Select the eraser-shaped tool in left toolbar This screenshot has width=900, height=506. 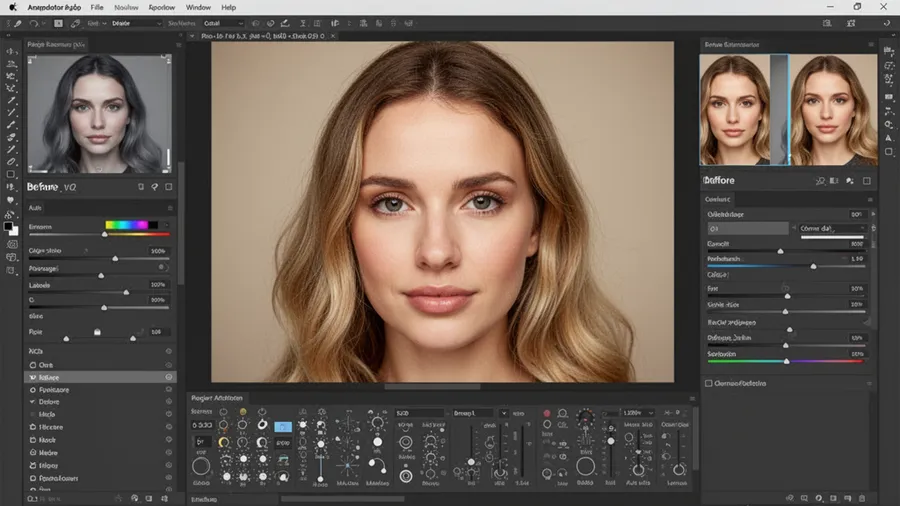click(10, 162)
